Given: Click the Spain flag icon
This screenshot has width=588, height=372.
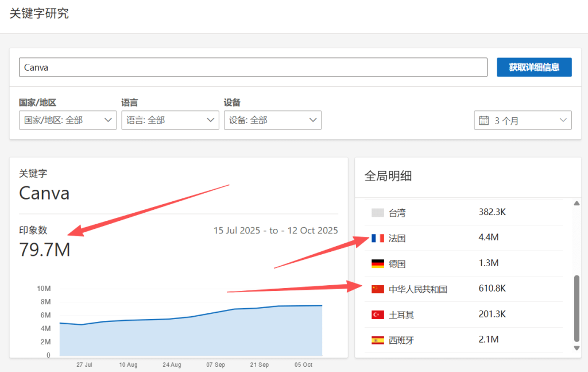Looking at the screenshot, I should point(377,340).
